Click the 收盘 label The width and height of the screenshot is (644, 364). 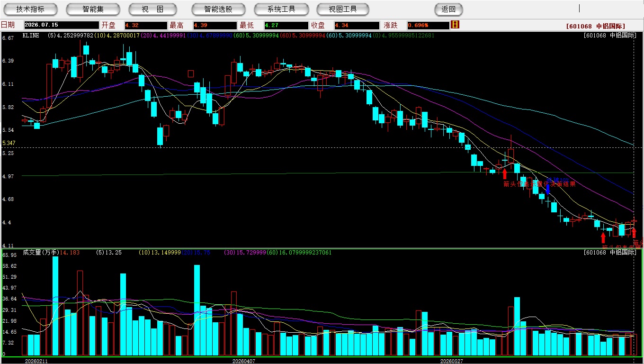[x=318, y=25]
